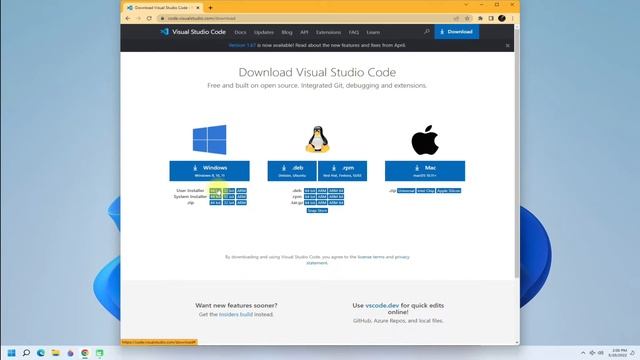Image resolution: width=640 pixels, height=360 pixels.
Task: Launch Microsoft Edge from taskbar
Action: [41, 353]
